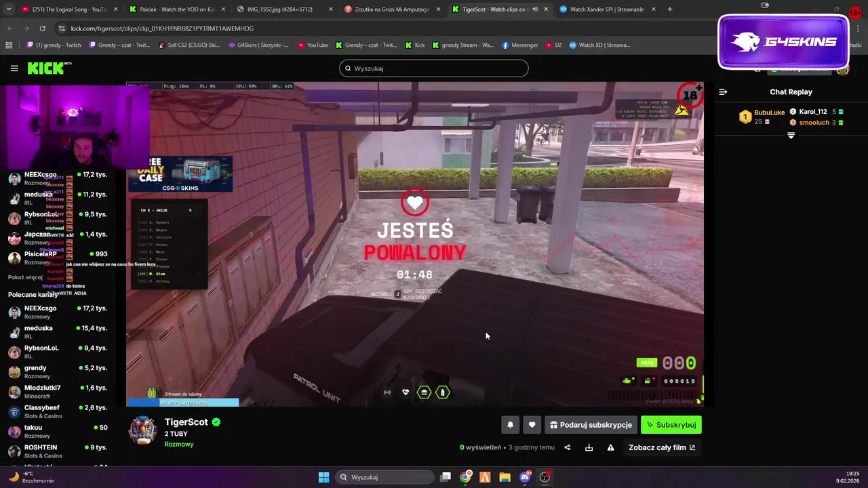This screenshot has height=488, width=868.
Task: Switch to Watch Xander SPI Streamable tab
Action: coord(607,9)
